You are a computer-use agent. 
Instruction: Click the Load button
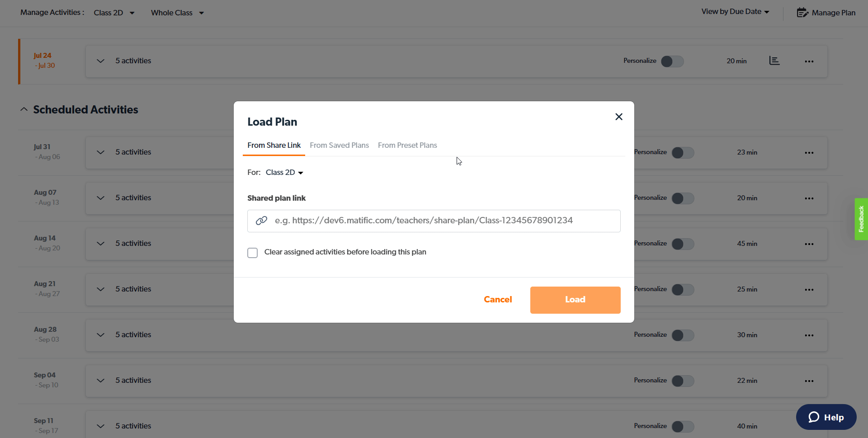pyautogui.click(x=575, y=300)
